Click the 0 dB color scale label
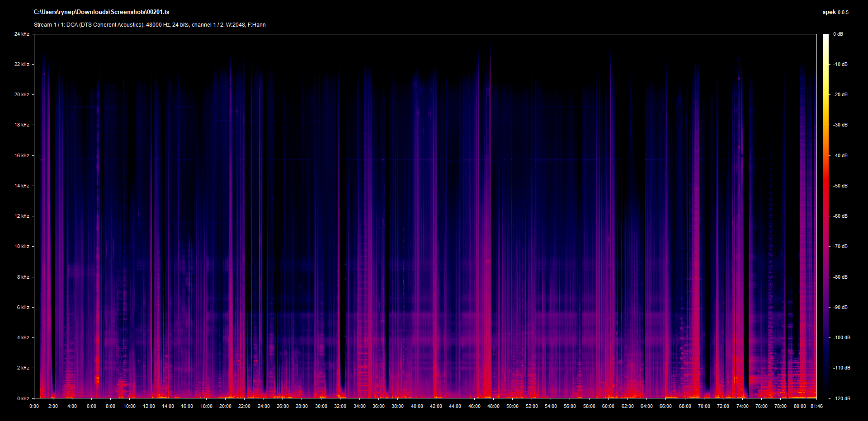This screenshot has height=421, width=868. click(838, 34)
